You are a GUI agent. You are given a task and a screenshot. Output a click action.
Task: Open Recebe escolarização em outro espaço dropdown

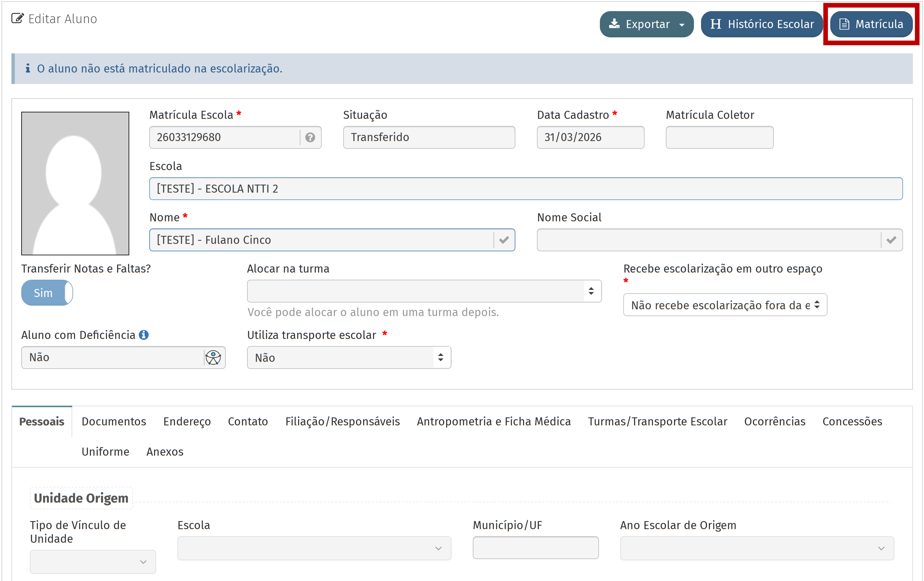click(x=725, y=305)
